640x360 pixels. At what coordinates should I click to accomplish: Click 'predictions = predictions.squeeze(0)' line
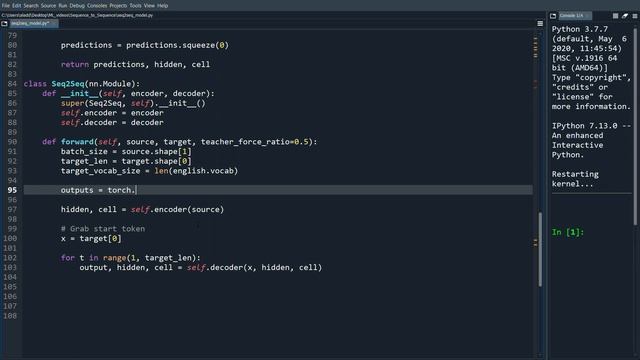(145, 45)
